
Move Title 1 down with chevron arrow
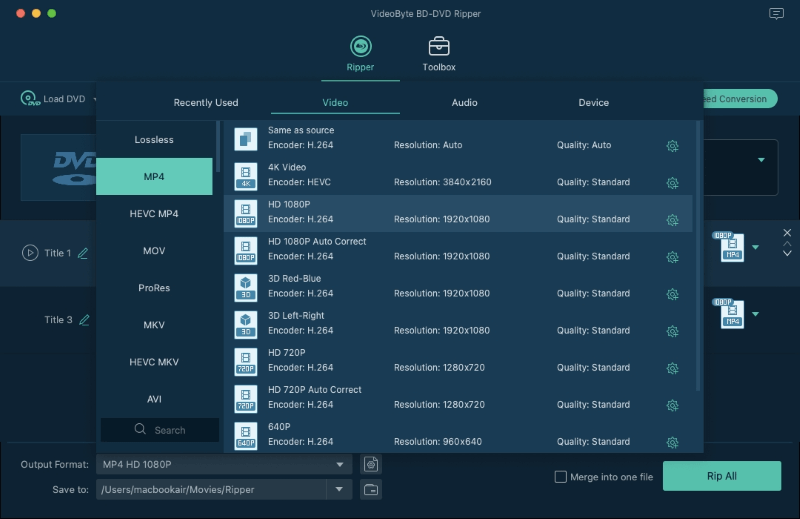(787, 254)
